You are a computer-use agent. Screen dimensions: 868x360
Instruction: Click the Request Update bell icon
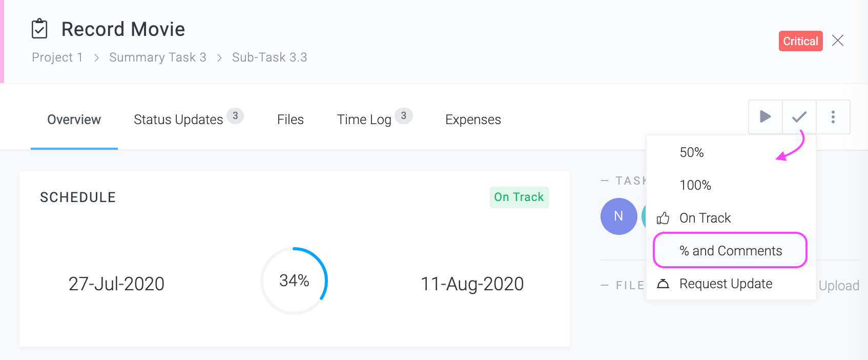[x=663, y=284]
